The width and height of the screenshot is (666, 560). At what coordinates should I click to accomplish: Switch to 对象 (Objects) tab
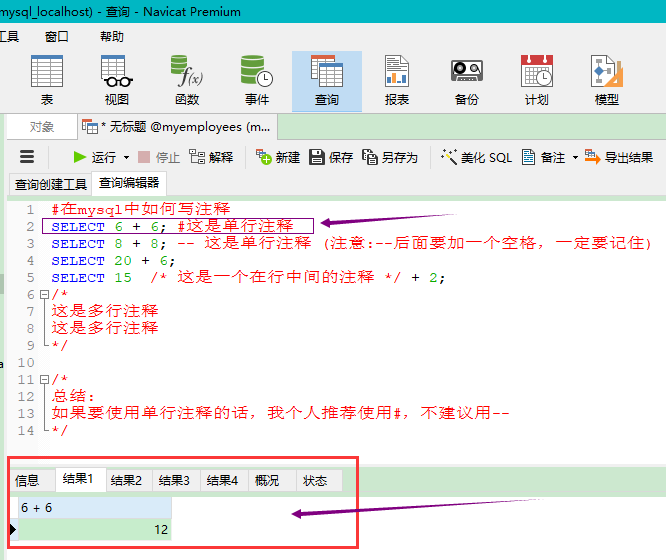42,127
